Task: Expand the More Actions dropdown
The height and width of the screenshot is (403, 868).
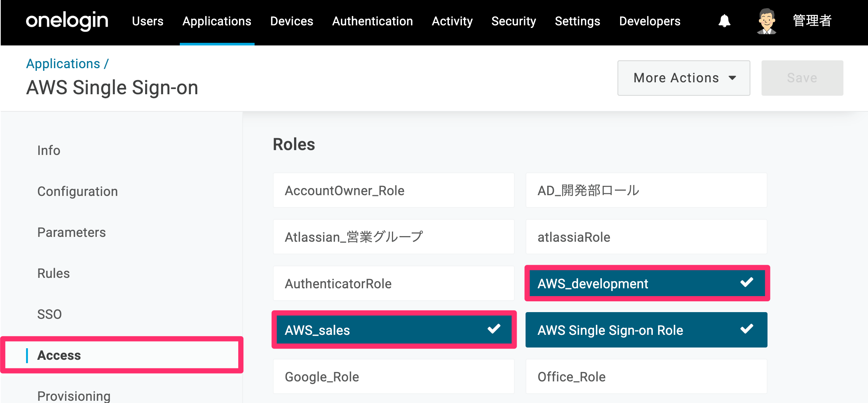Action: (684, 78)
